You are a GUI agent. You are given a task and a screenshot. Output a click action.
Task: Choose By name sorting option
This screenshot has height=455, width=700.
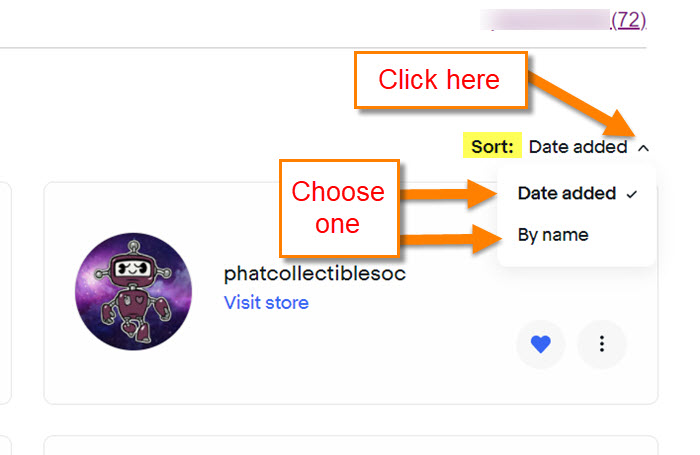[553, 235]
